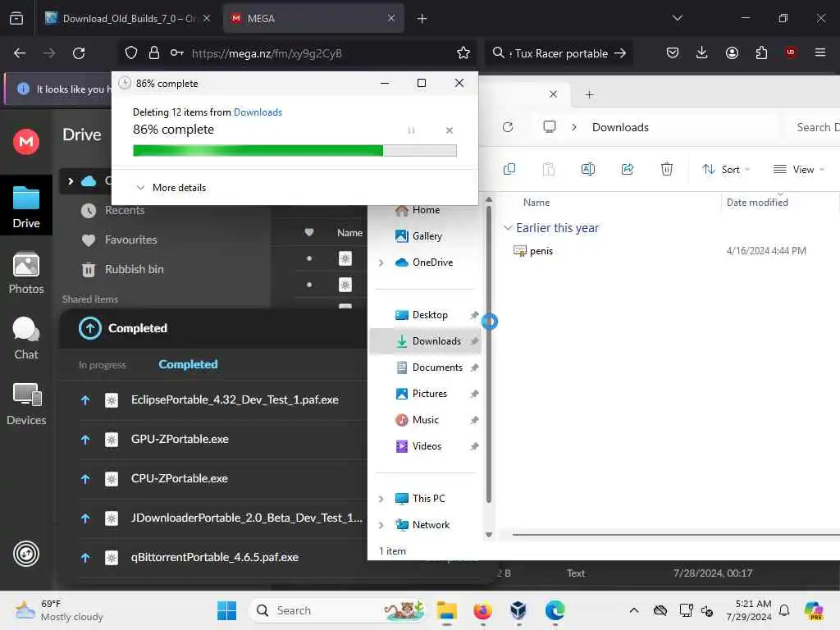Collapse the Earlier this year group
840x630 pixels.
tap(508, 228)
